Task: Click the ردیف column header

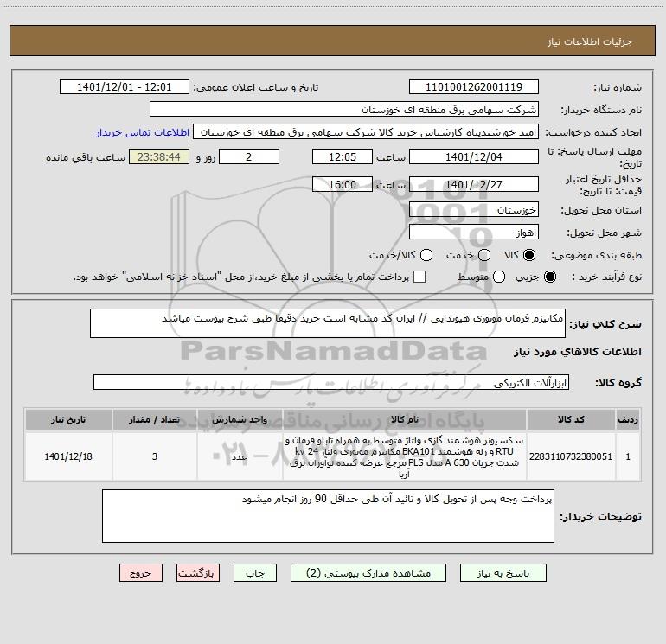Action: point(628,419)
